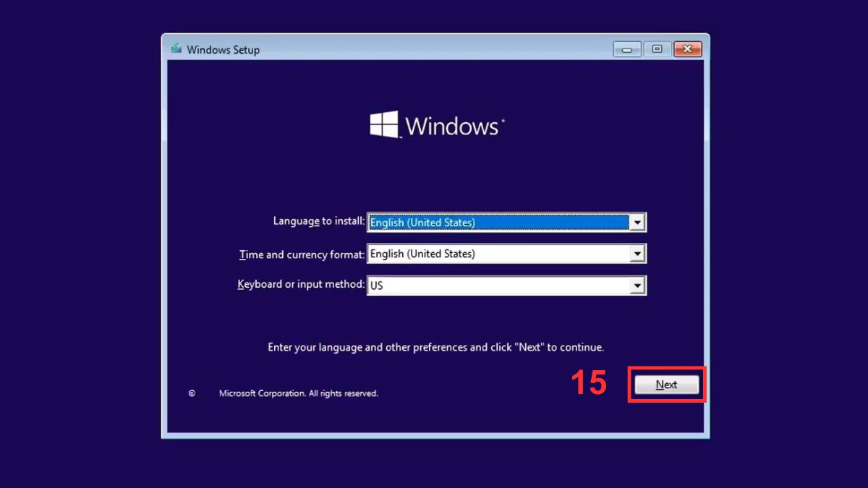The image size is (868, 488).
Task: Click the Windows Setup title bar icon
Action: (x=176, y=49)
